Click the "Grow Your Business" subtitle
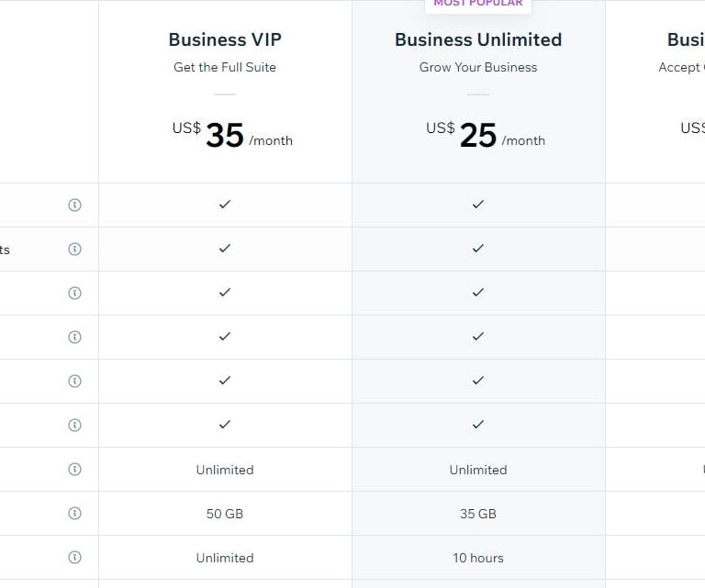Viewport: 705px width, 588px height. (x=478, y=67)
